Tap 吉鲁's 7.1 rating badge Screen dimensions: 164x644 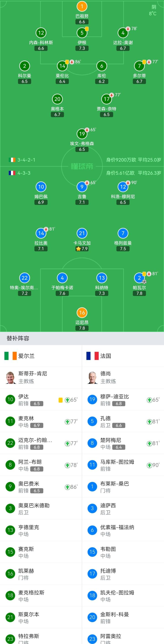[82, 202]
